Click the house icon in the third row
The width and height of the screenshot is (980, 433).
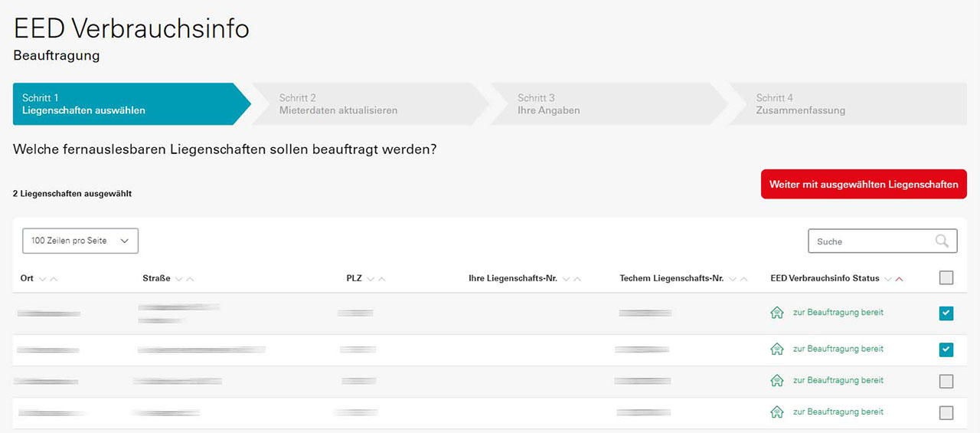coord(777,381)
